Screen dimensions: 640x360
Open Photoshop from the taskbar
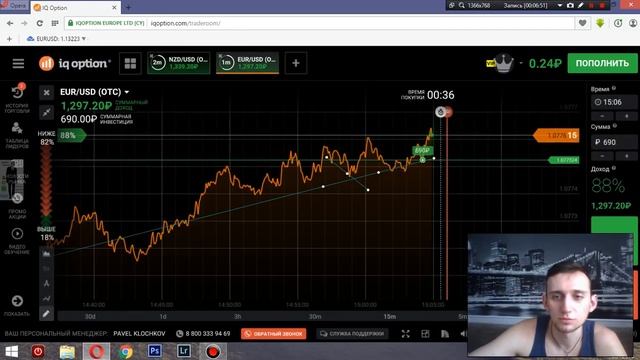[154, 351]
